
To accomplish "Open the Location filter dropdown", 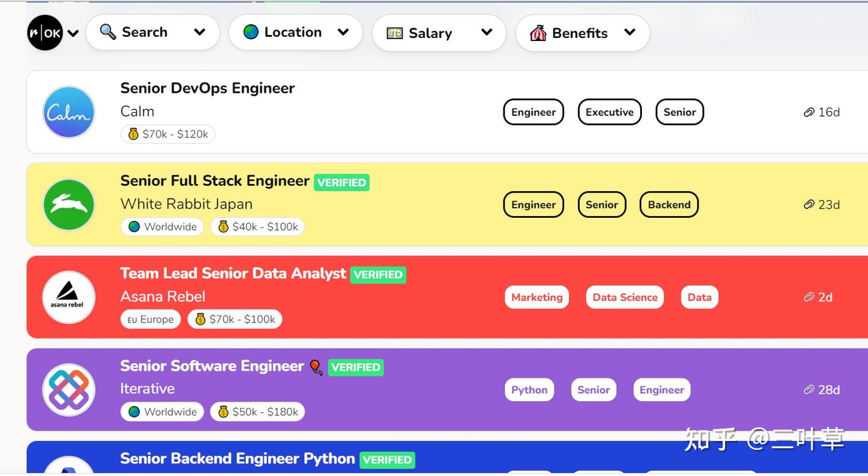I will (x=295, y=33).
